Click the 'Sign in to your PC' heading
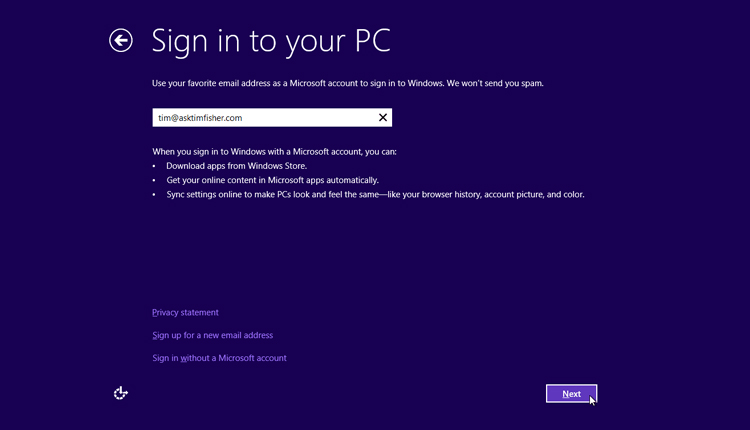This screenshot has height=430, width=750. (x=271, y=41)
